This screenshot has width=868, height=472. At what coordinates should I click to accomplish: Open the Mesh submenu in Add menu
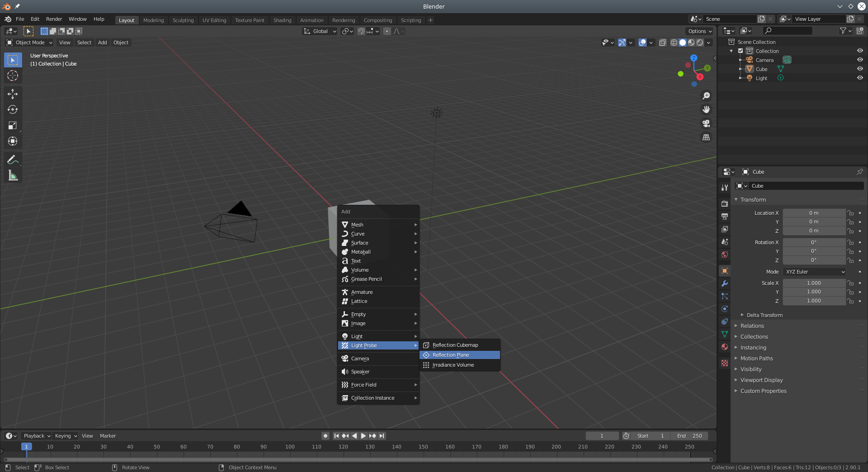click(378, 225)
